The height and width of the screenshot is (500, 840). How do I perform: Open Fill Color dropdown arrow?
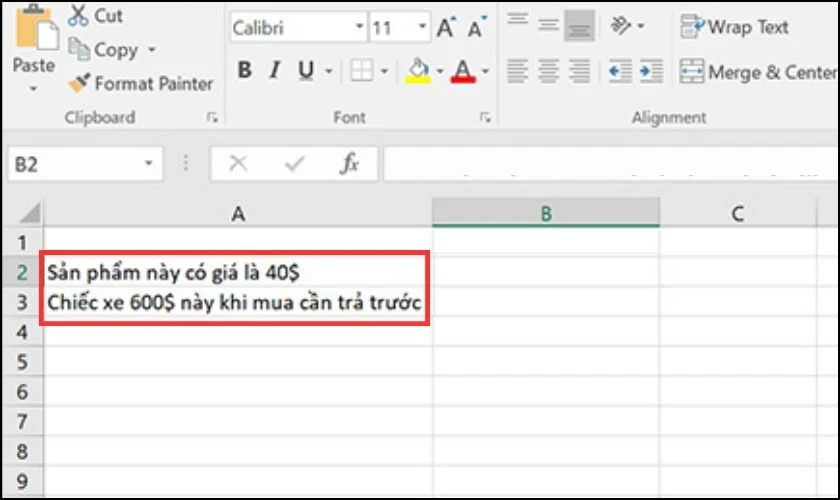440,71
